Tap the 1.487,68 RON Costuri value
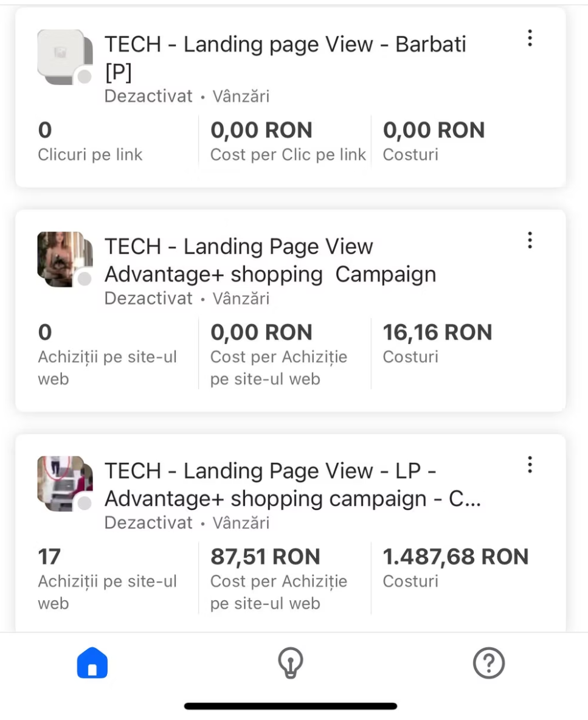The width and height of the screenshot is (588, 720). (455, 557)
